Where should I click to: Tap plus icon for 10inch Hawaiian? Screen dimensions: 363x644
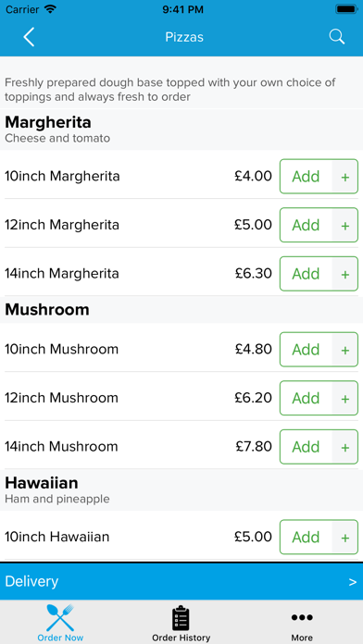coord(344,538)
